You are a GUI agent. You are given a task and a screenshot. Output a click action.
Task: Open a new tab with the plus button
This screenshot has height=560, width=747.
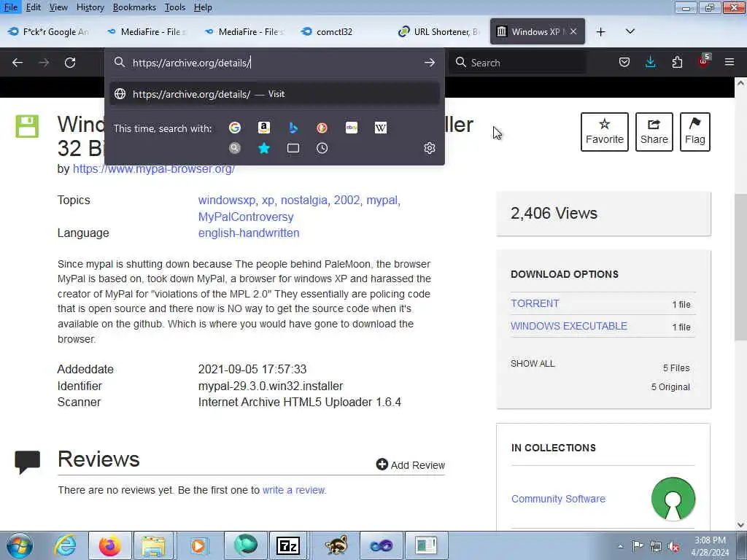[x=601, y=32]
